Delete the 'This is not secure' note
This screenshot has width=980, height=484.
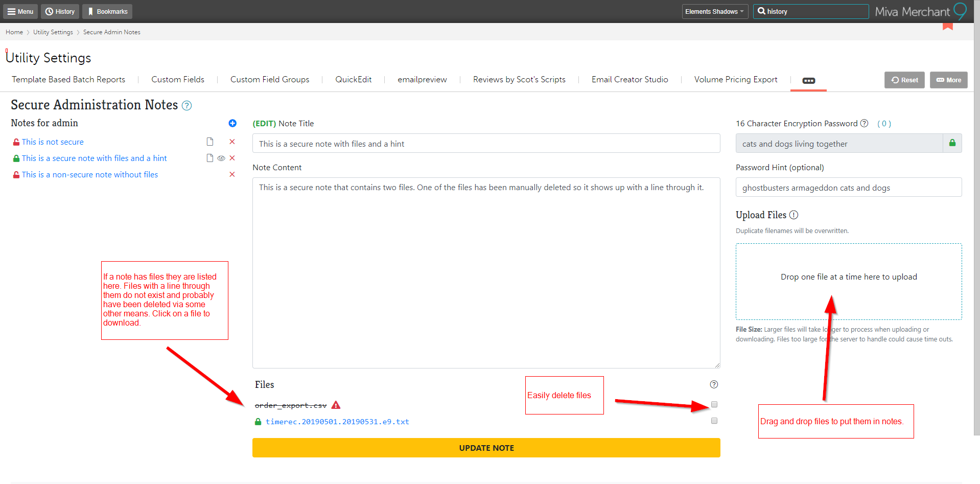[232, 142]
